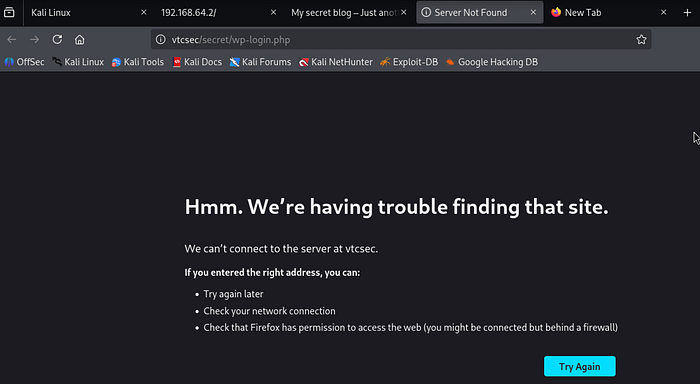Go to the Home page
This screenshot has width=700, height=384.
click(x=79, y=40)
